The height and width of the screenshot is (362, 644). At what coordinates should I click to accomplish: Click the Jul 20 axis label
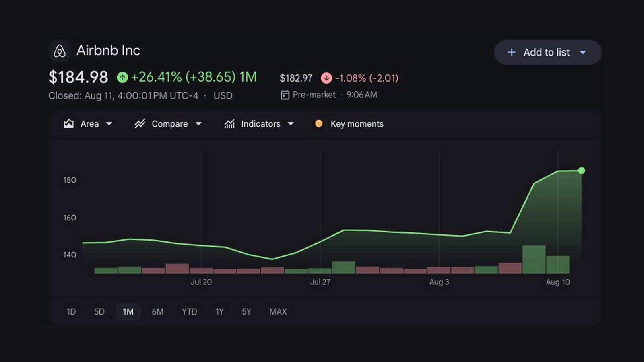click(201, 282)
